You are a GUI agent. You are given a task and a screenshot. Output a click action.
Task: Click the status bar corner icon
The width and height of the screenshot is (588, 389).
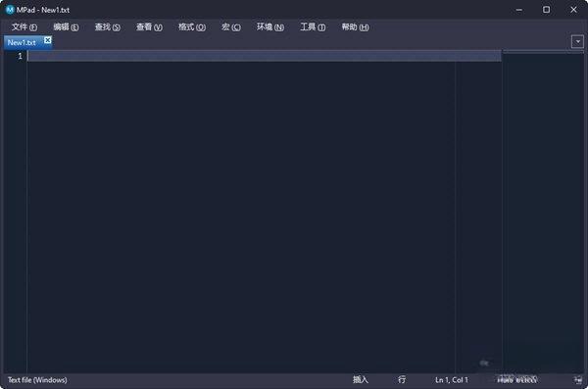click(x=578, y=380)
